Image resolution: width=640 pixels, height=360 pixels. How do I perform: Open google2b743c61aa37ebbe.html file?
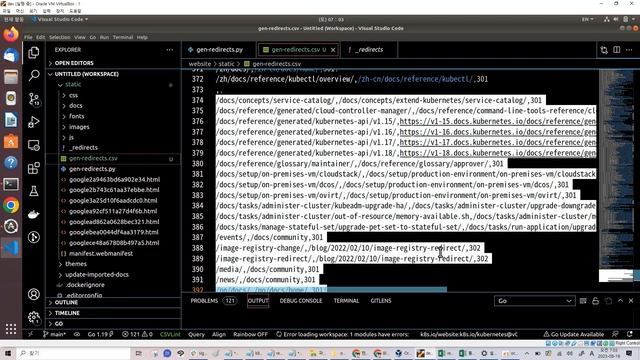(114, 190)
